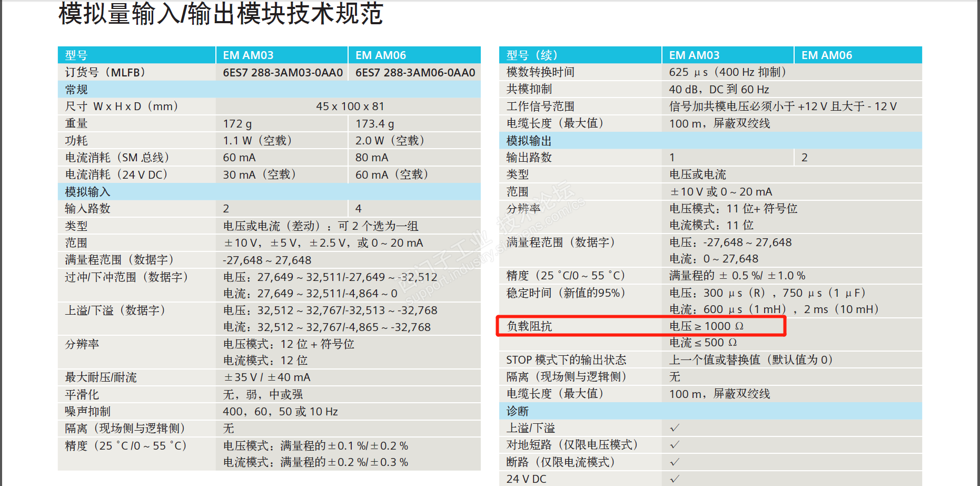Image resolution: width=980 pixels, height=486 pixels.
Task: Select the power value "1.1 W（空载）"
Action: (258, 141)
